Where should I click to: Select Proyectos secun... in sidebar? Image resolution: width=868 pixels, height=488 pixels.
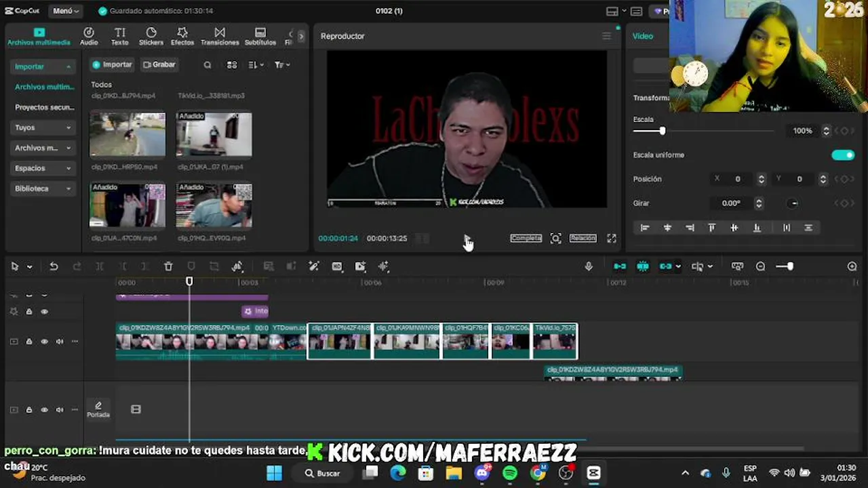click(x=45, y=107)
